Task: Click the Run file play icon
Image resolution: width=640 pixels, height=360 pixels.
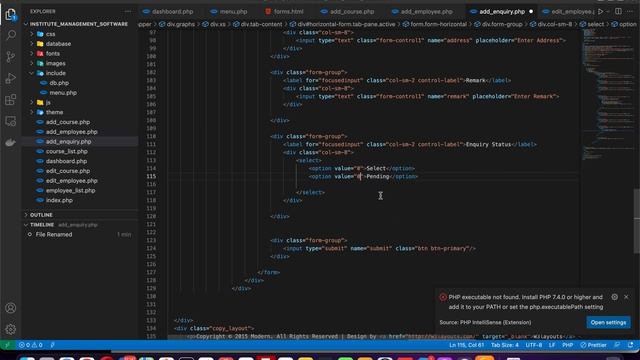Action: [600, 11]
